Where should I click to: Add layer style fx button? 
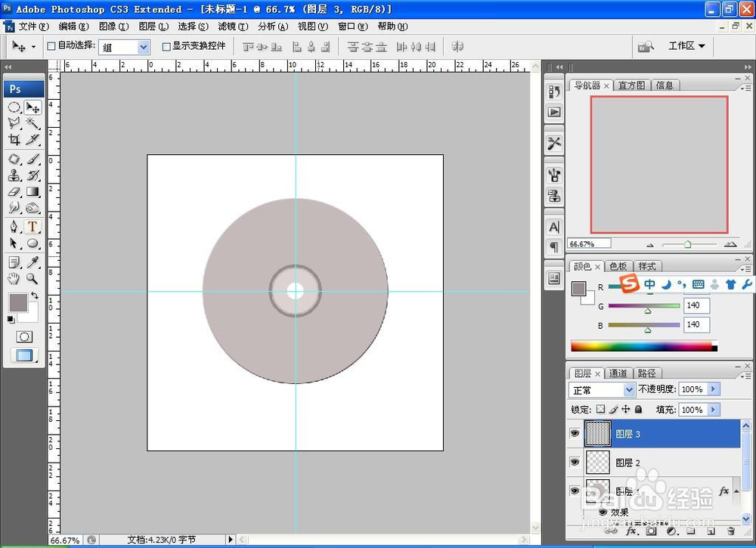(631, 531)
